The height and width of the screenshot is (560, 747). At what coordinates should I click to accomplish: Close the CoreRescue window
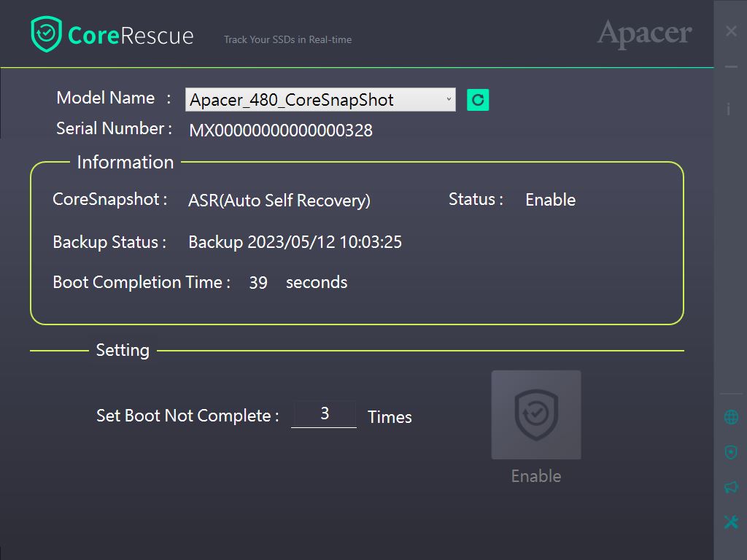[731, 31]
